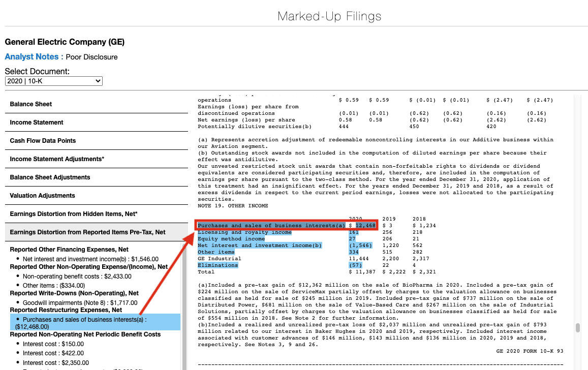The image size is (588, 370).
Task: Open the Select Document dropdown
Action: tap(54, 81)
